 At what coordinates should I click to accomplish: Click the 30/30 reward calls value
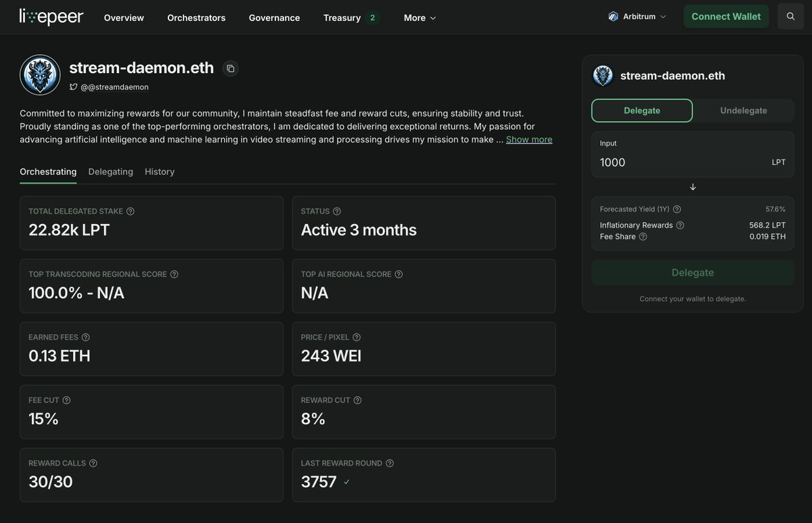coord(51,482)
